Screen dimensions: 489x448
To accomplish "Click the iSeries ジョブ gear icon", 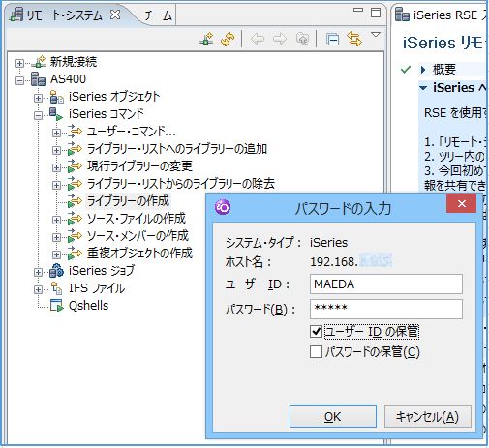I will click(x=56, y=271).
